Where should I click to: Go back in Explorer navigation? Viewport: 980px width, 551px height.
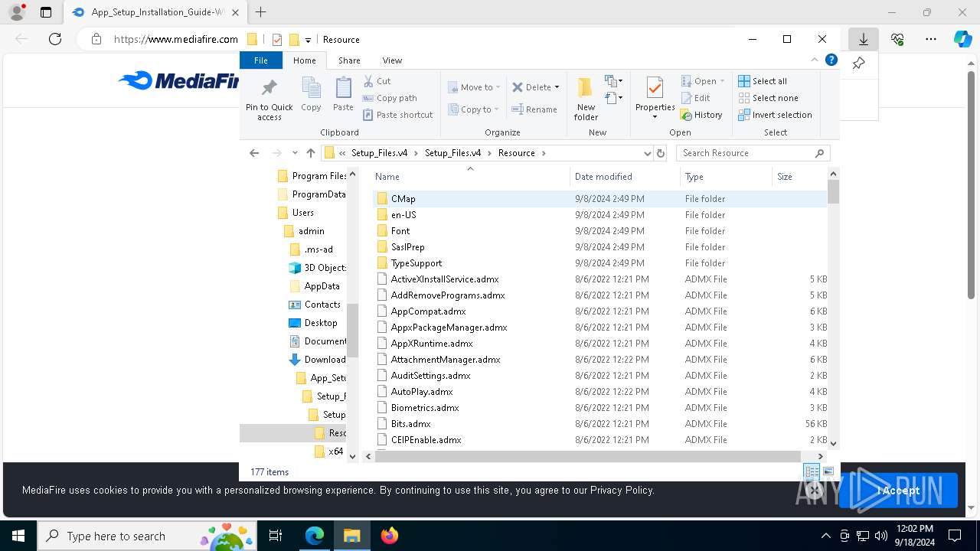254,153
